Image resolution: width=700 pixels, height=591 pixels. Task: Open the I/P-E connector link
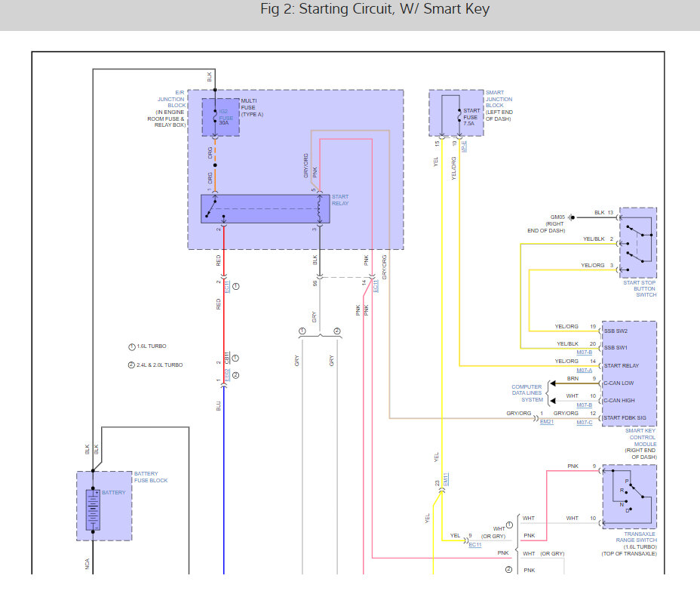pyautogui.click(x=463, y=146)
